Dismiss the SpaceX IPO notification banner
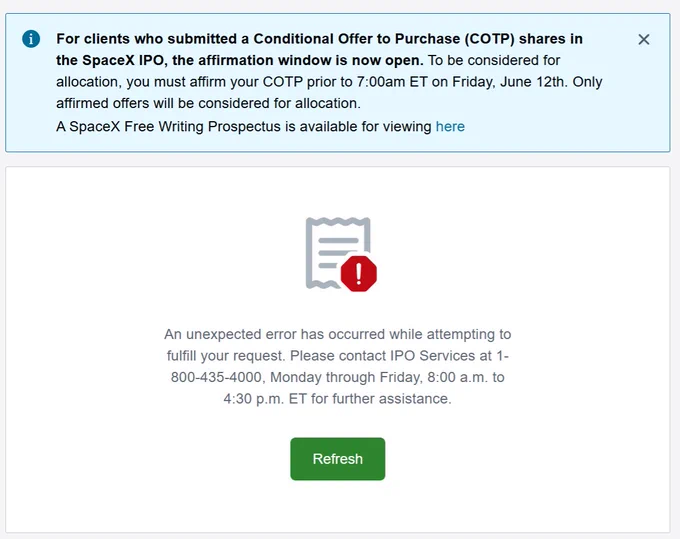 pos(644,39)
